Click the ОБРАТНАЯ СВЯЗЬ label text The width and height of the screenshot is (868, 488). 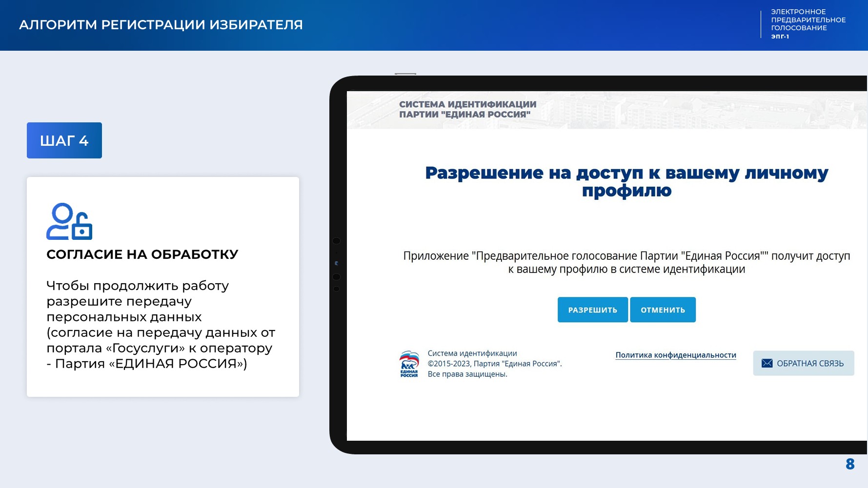pyautogui.click(x=810, y=364)
